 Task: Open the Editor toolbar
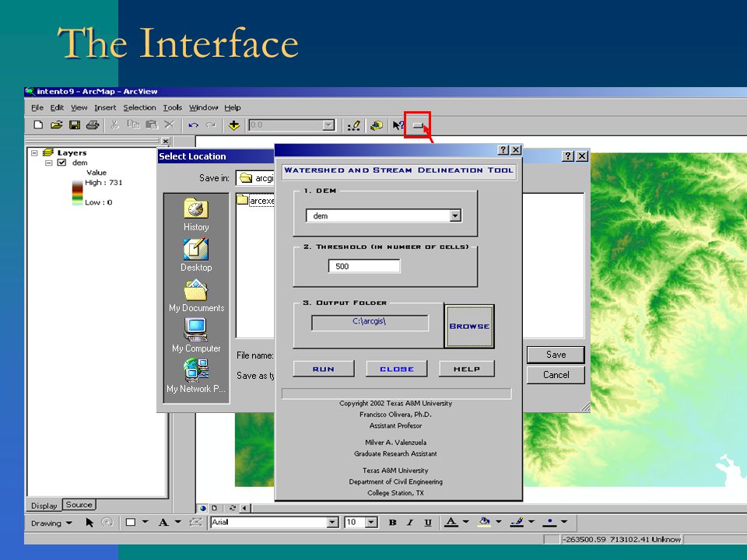point(353,125)
